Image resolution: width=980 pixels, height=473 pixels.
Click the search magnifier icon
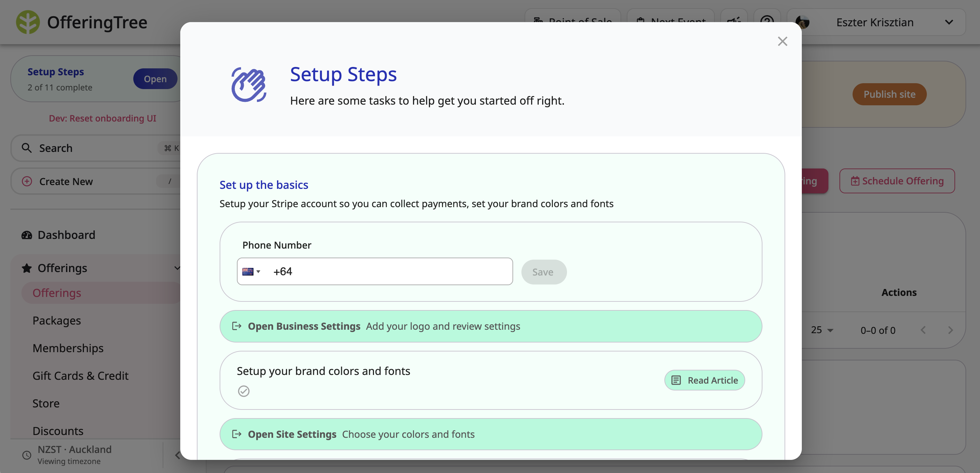26,147
